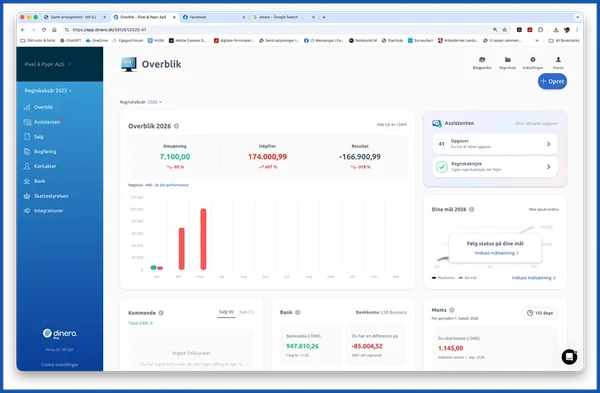The height and width of the screenshot is (393, 600).
Task: Click info icon next to Moms
Action: click(x=452, y=310)
